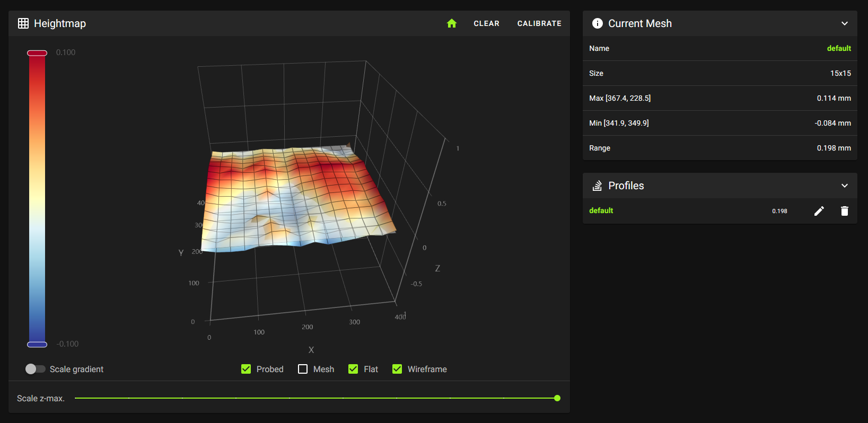Collapse the Current Mesh panel

pyautogui.click(x=845, y=23)
